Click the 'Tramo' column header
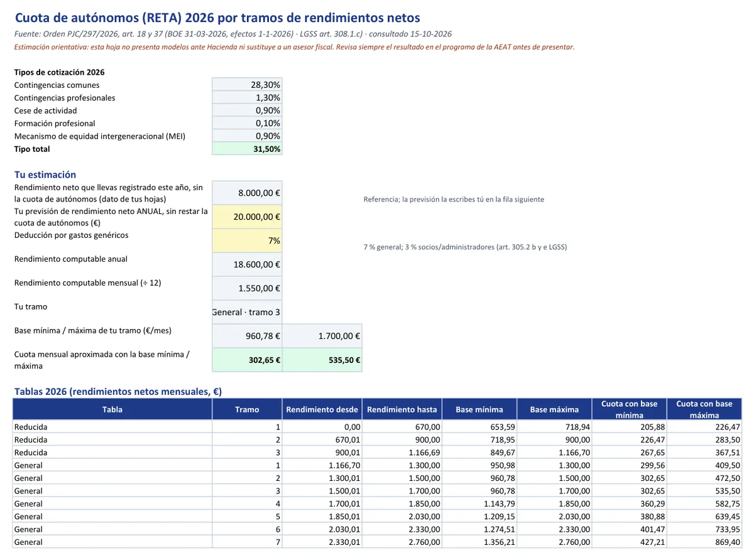The image size is (754, 560). (247, 409)
